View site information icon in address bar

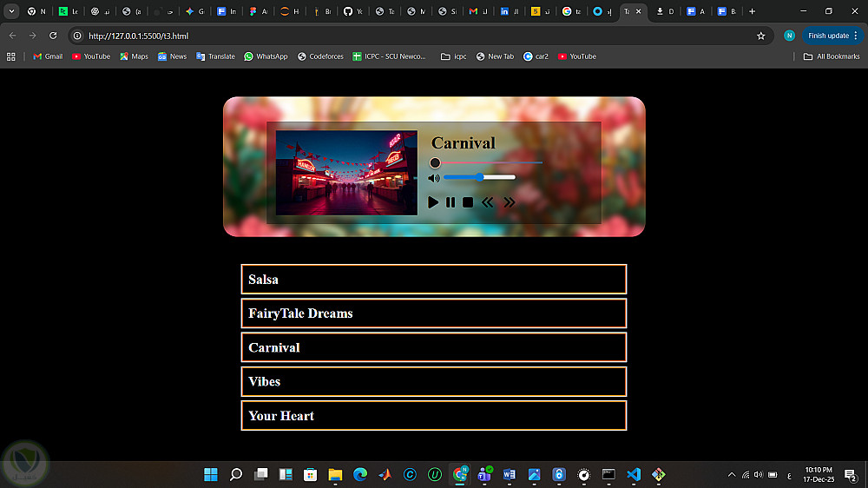tap(77, 36)
